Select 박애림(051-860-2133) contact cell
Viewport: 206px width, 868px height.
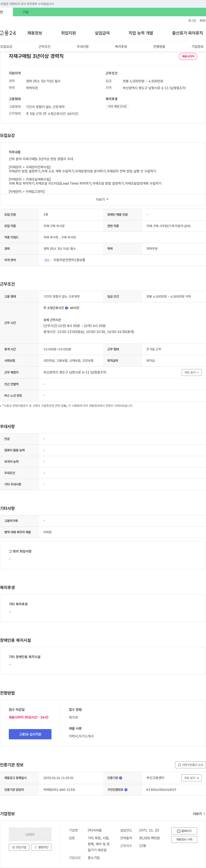[59, 790]
